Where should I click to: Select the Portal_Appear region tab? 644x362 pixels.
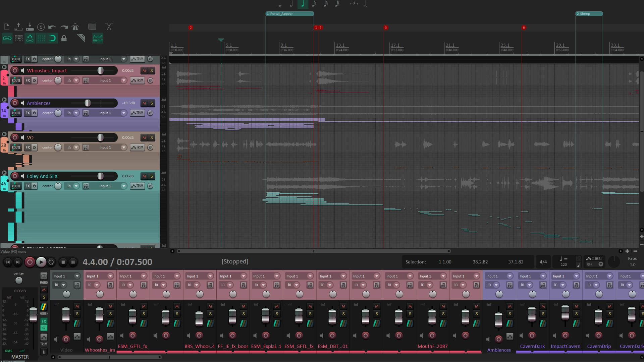(290, 14)
